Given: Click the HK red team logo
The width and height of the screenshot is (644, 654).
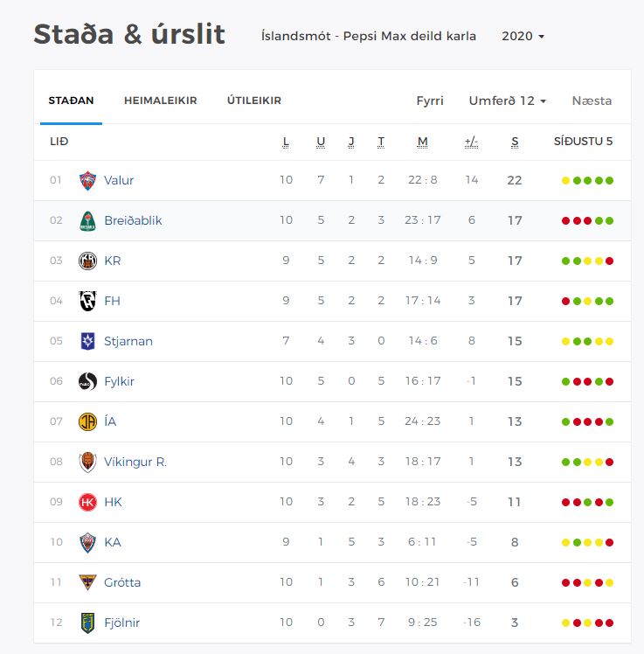Looking at the screenshot, I should tap(87, 502).
